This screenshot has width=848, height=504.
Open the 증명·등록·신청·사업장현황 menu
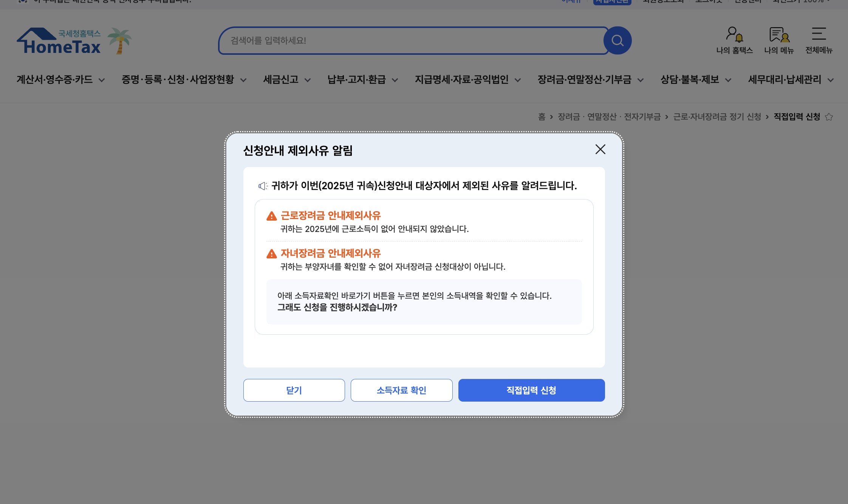pos(178,80)
